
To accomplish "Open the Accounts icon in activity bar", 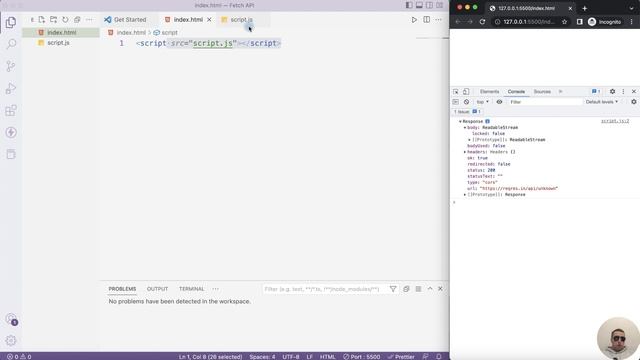I will 11,319.
